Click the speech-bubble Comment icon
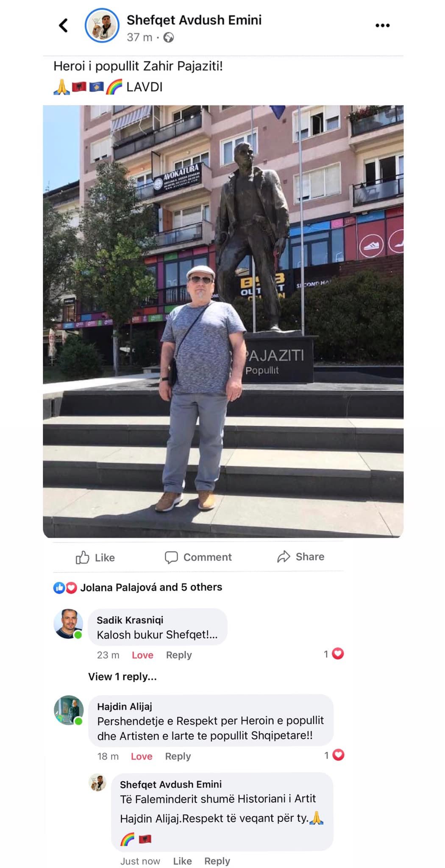Image resolution: width=445 pixels, height=868 pixels. (171, 557)
